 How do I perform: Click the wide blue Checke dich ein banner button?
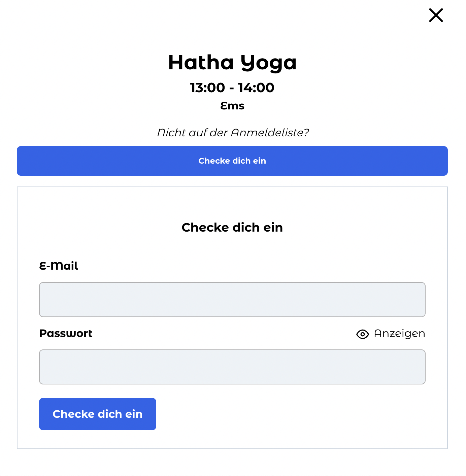(232, 161)
